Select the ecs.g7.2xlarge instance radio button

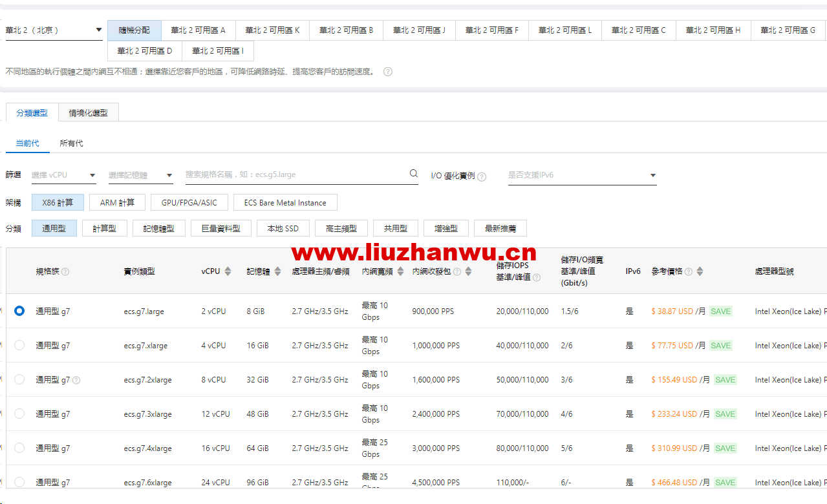[19, 379]
